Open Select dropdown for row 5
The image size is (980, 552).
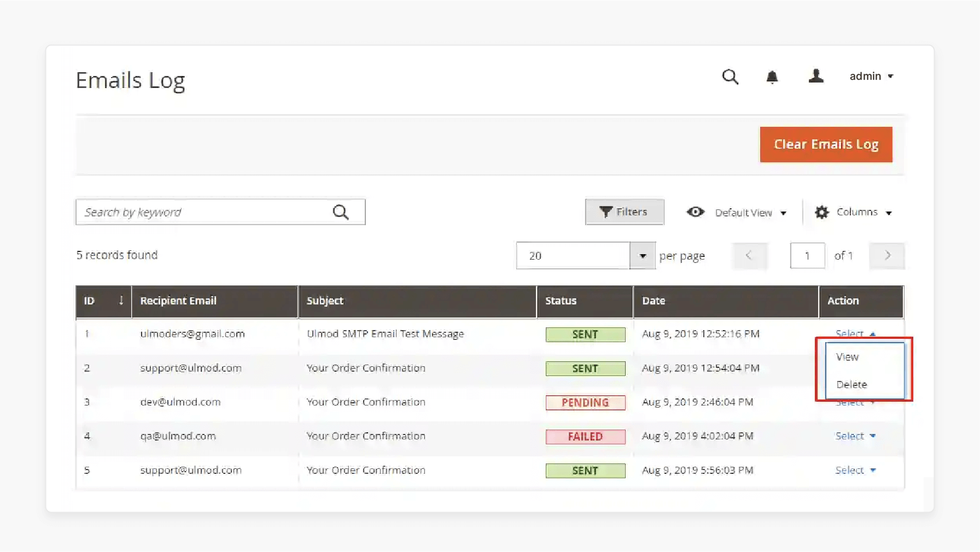coord(855,471)
